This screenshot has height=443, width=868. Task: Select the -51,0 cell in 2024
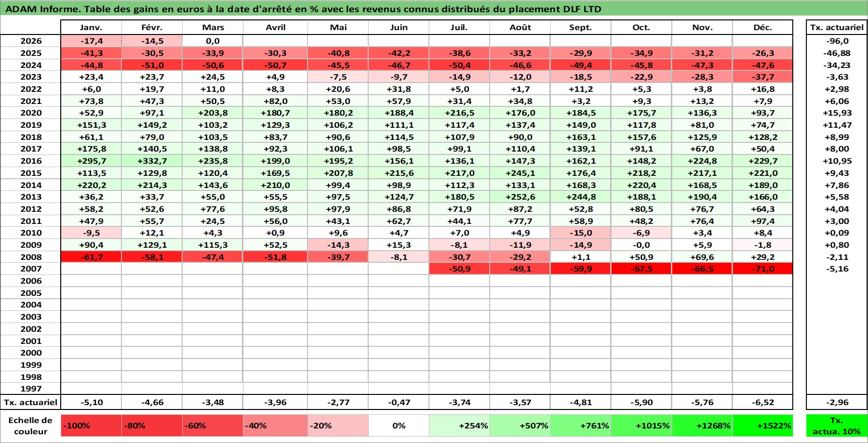click(152, 65)
